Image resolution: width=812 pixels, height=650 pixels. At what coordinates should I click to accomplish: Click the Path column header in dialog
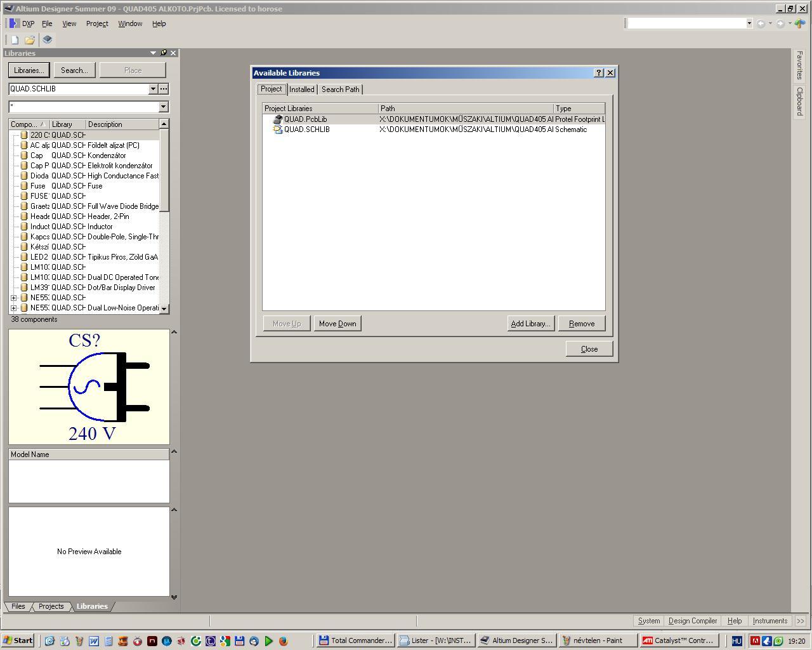coord(466,109)
